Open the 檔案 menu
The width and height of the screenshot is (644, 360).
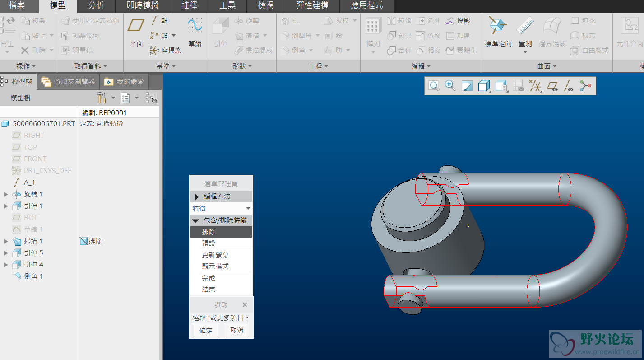click(x=17, y=6)
